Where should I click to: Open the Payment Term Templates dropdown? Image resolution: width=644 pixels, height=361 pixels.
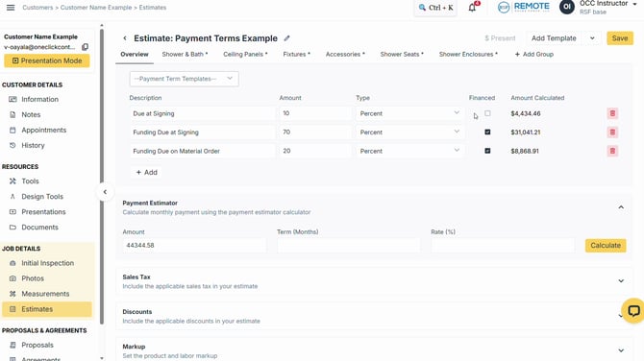[x=184, y=79]
